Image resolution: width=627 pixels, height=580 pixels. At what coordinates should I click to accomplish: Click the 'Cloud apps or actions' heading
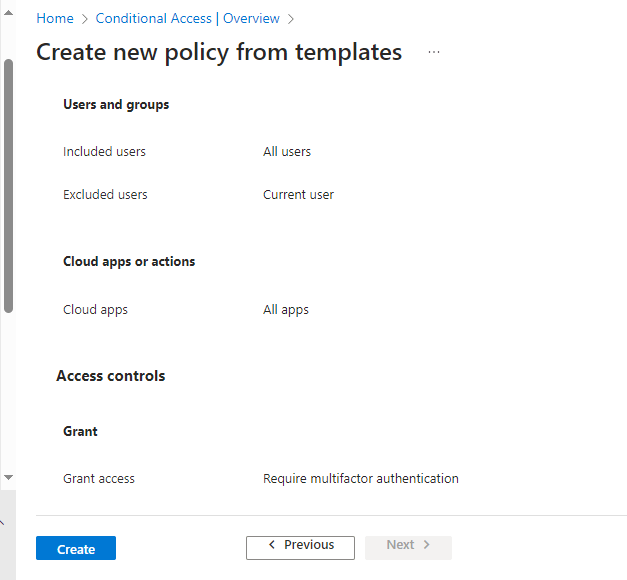129,262
